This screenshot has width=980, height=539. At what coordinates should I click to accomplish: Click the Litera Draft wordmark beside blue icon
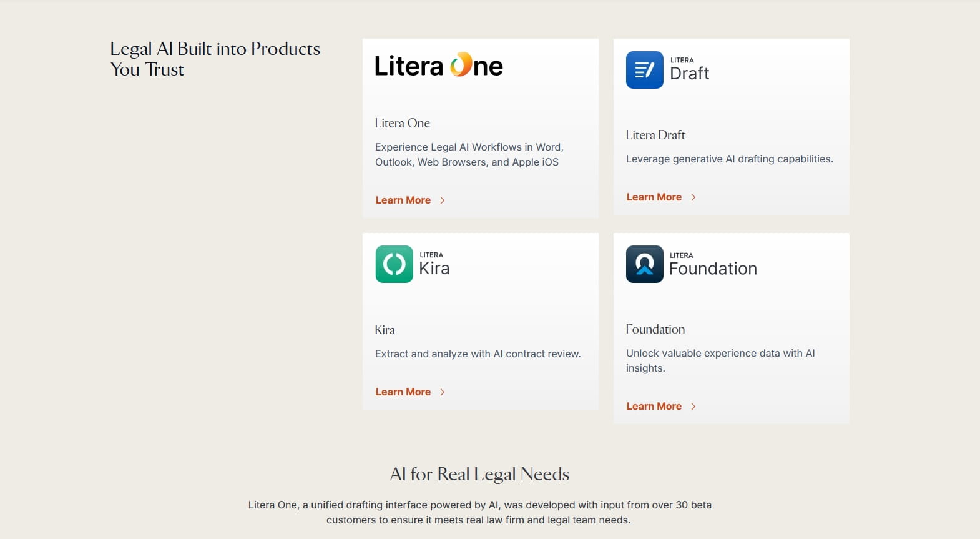(690, 69)
